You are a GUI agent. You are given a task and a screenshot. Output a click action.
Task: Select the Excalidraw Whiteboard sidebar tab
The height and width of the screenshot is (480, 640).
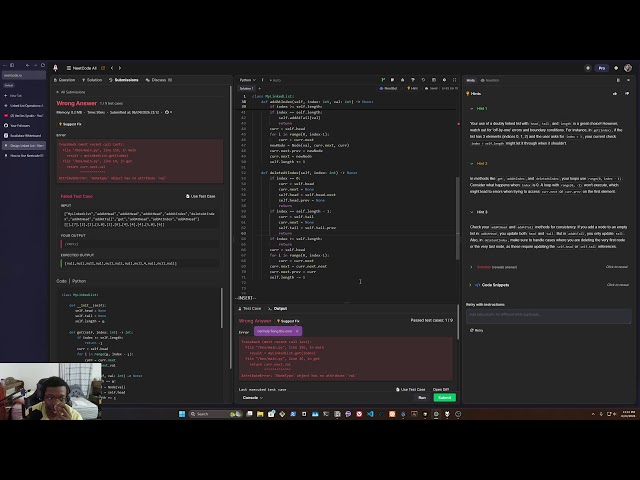(24, 136)
